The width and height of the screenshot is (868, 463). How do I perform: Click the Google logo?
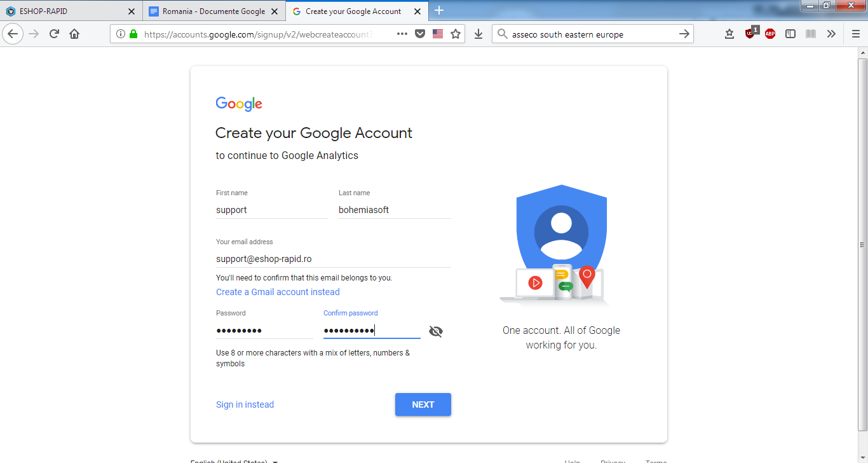239,104
